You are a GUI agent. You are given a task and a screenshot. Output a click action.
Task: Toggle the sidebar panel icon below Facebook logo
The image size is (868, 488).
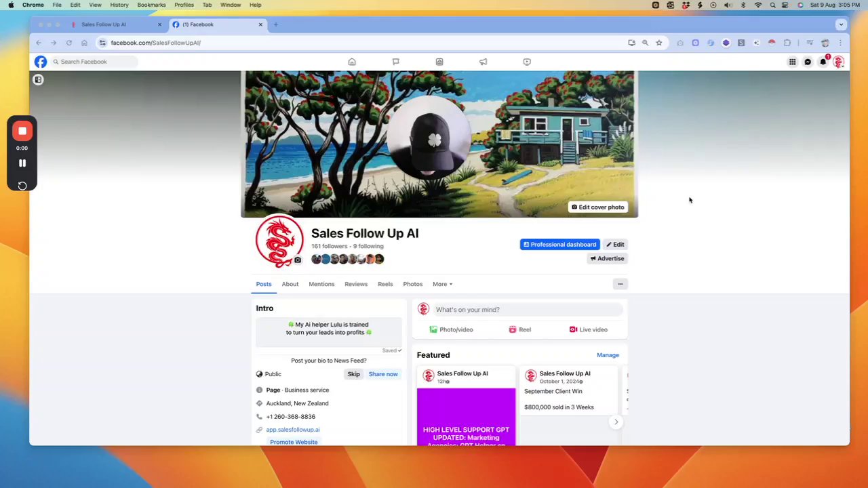(39, 80)
